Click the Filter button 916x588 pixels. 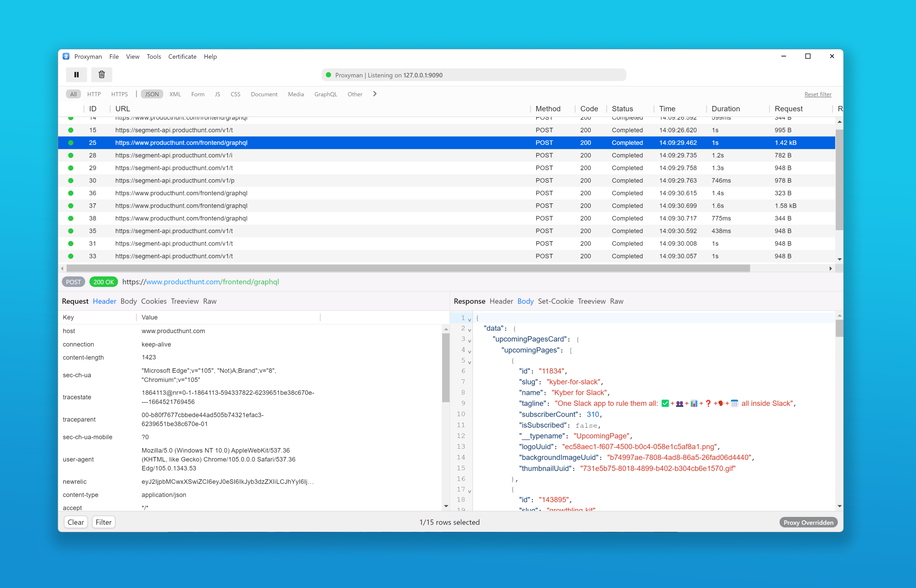(x=104, y=522)
